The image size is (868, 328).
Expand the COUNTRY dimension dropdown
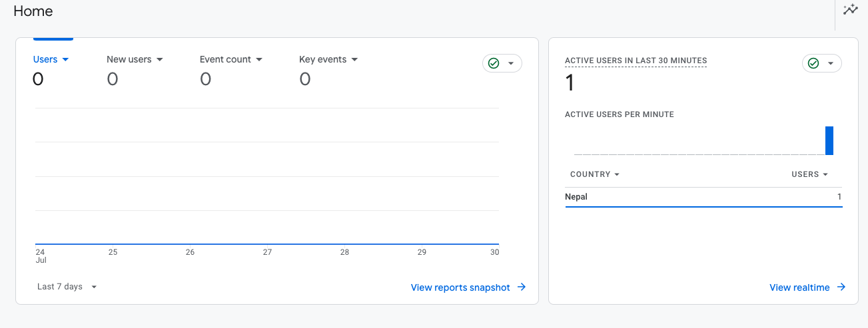[595, 174]
